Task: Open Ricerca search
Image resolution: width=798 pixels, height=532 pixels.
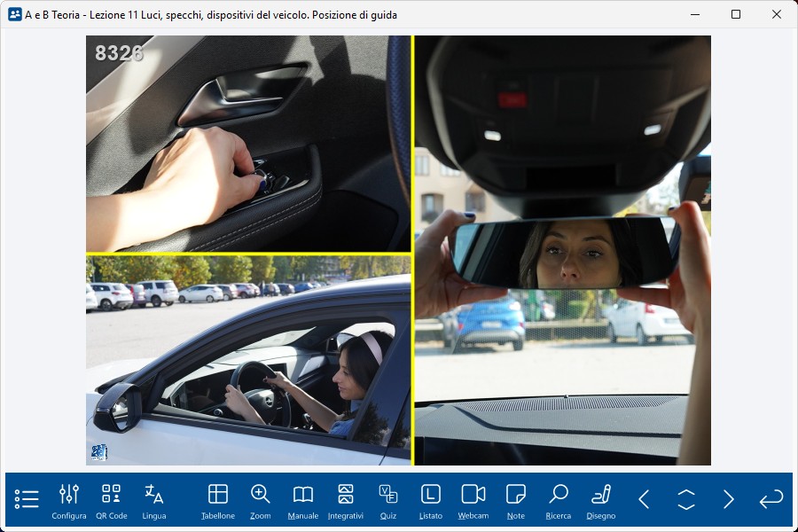Action: [x=559, y=501]
